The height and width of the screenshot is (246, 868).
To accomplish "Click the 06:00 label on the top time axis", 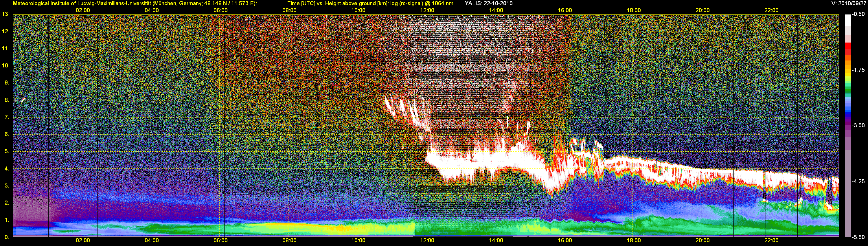I will 220,10.
